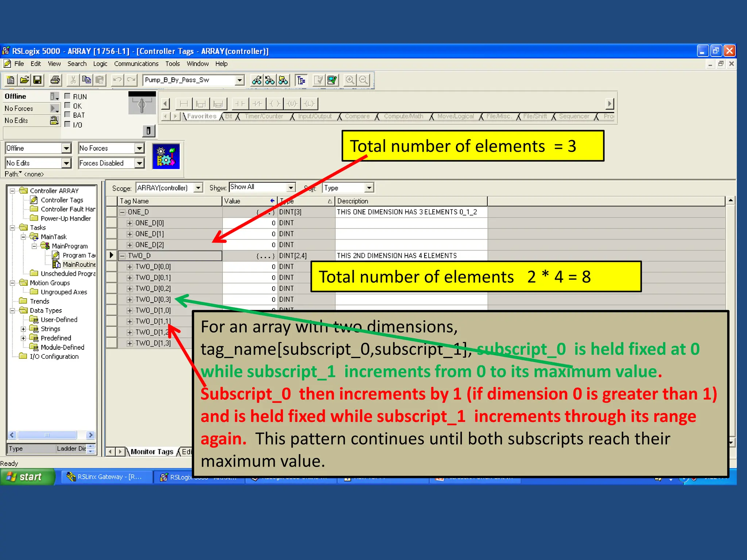Insert an Output Latch instruction
The width and height of the screenshot is (747, 560).
[x=309, y=104]
